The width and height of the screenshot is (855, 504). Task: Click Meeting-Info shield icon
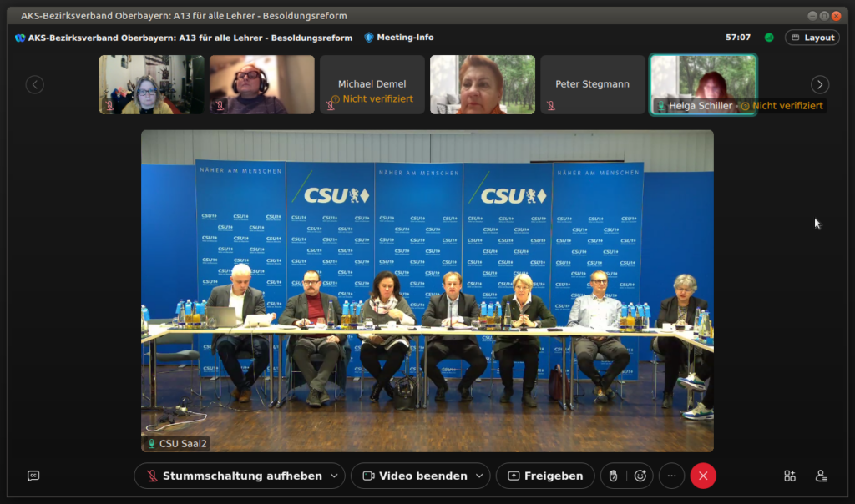pos(368,38)
